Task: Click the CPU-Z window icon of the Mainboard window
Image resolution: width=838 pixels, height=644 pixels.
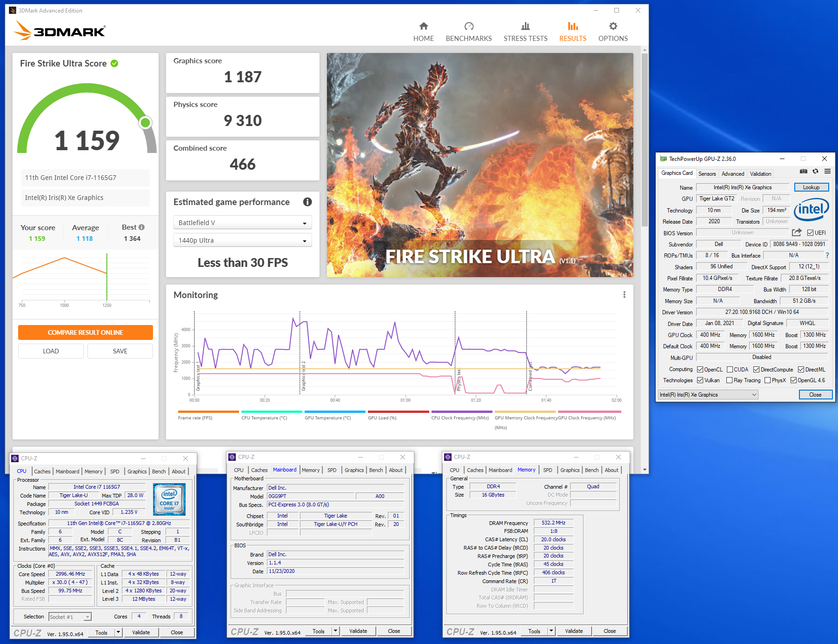Action: point(232,457)
